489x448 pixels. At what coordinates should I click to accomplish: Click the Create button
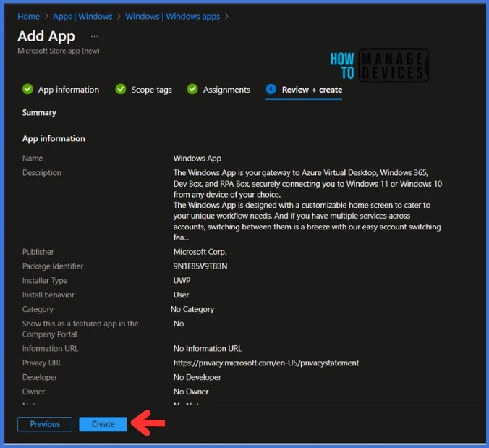[x=103, y=424]
